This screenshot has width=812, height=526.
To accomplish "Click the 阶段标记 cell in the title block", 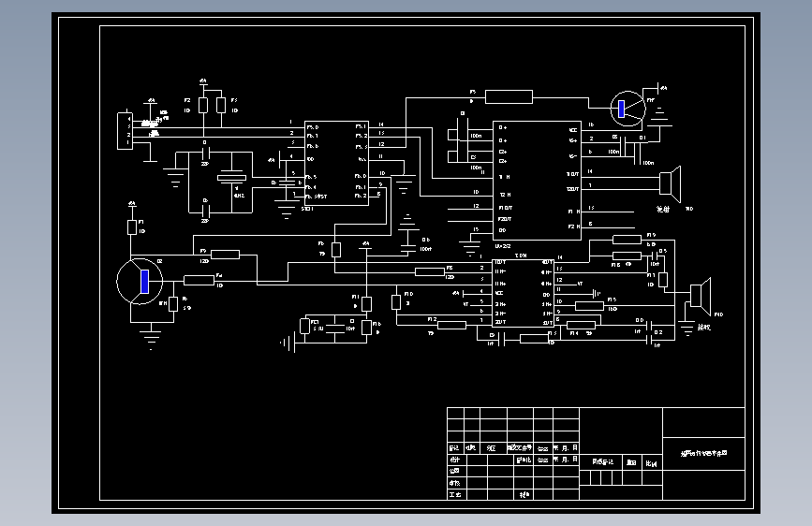I will tap(600, 463).
